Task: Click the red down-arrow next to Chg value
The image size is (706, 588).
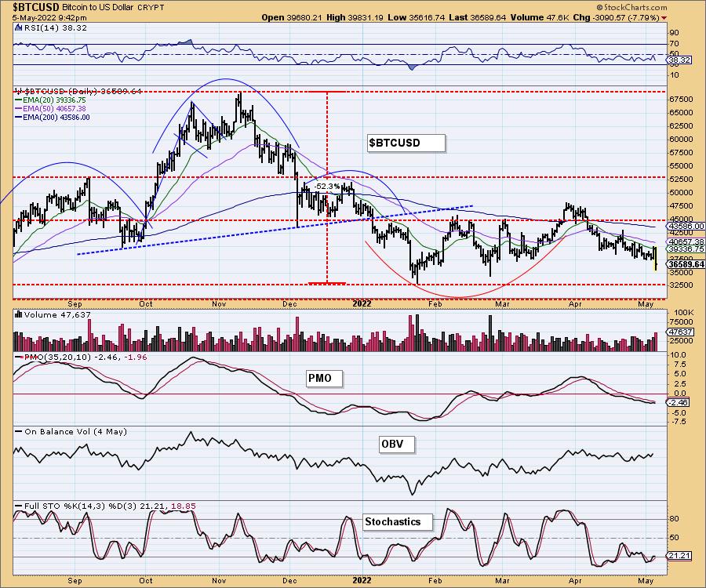Action: point(664,18)
